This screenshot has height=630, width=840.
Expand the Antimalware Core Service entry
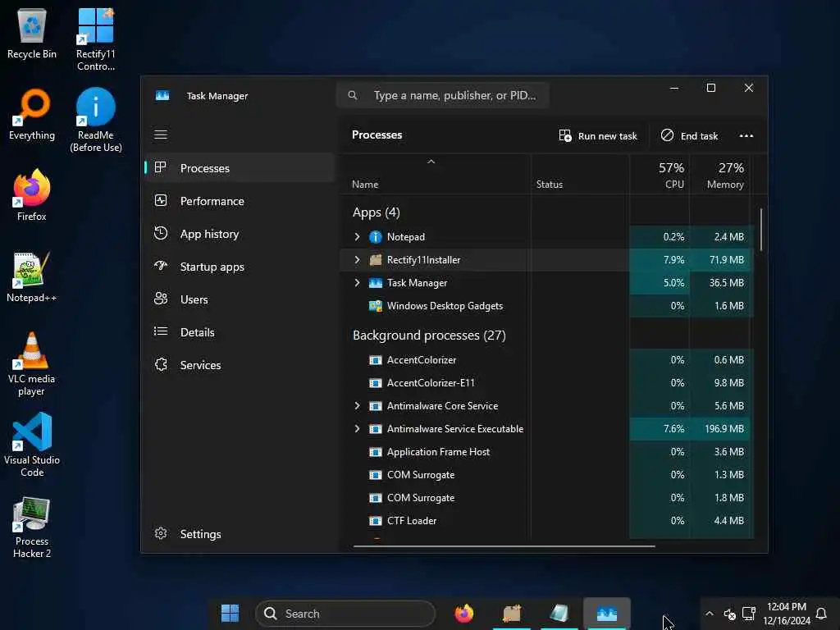pyautogui.click(x=358, y=406)
